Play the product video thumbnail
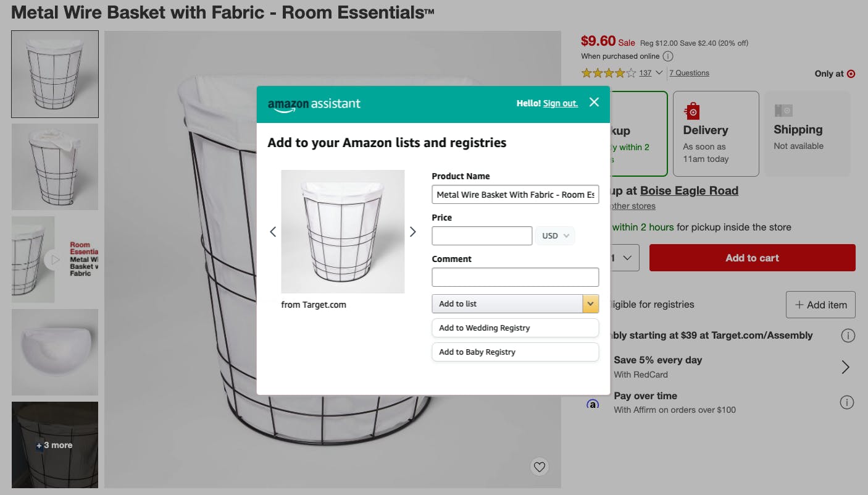Viewport: 868px width, 495px height. click(55, 260)
